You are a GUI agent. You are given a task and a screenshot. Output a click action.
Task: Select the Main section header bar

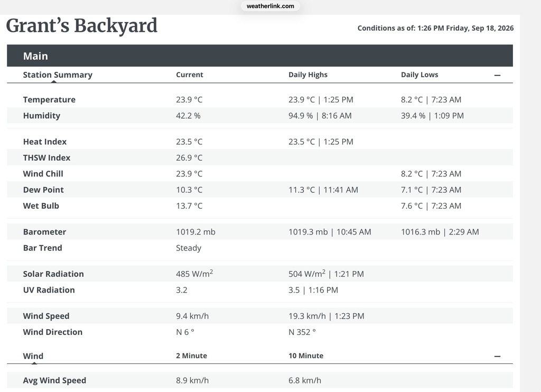pyautogui.click(x=260, y=55)
